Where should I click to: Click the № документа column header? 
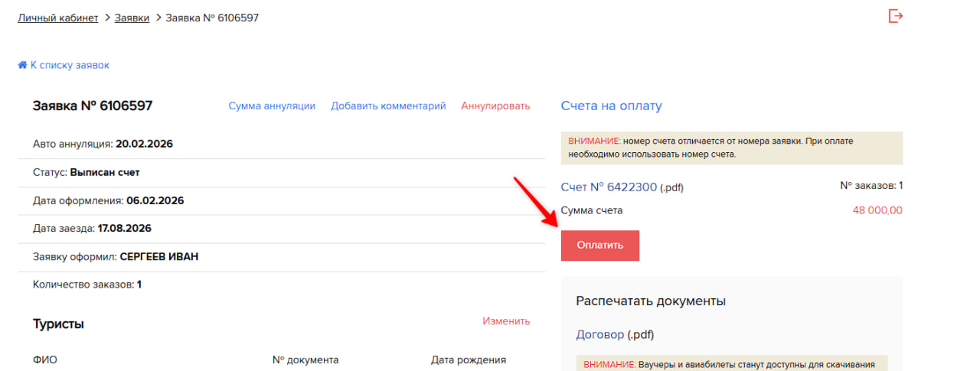[x=305, y=360]
